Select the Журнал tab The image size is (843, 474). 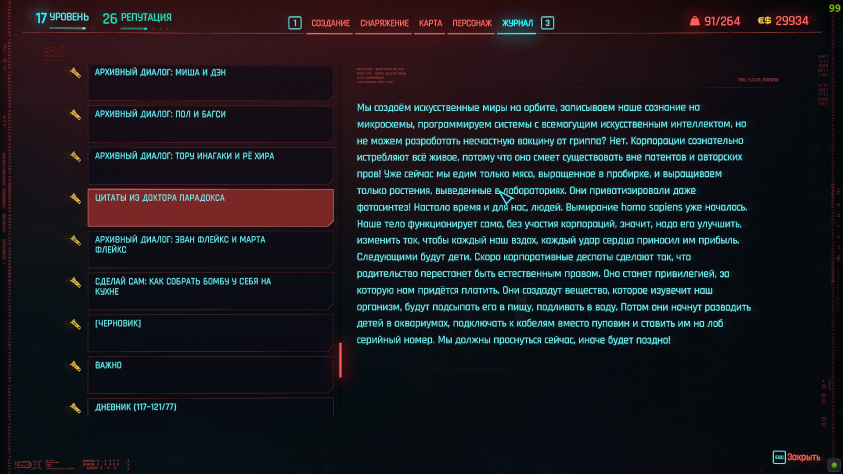point(517,22)
